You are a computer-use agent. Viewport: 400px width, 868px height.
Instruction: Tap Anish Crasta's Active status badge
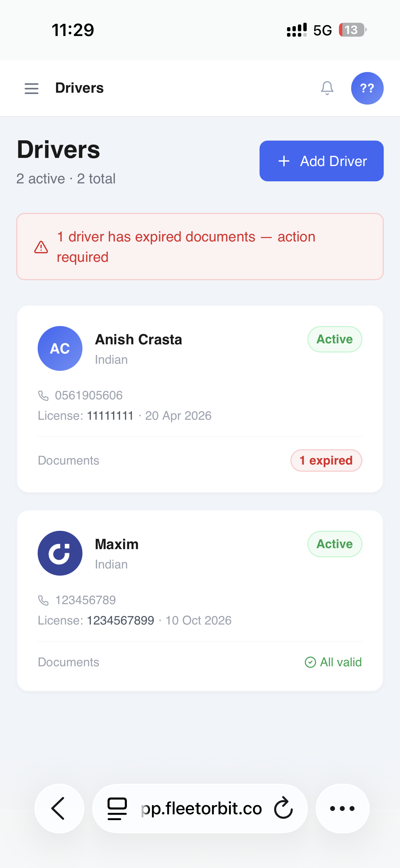(x=335, y=339)
